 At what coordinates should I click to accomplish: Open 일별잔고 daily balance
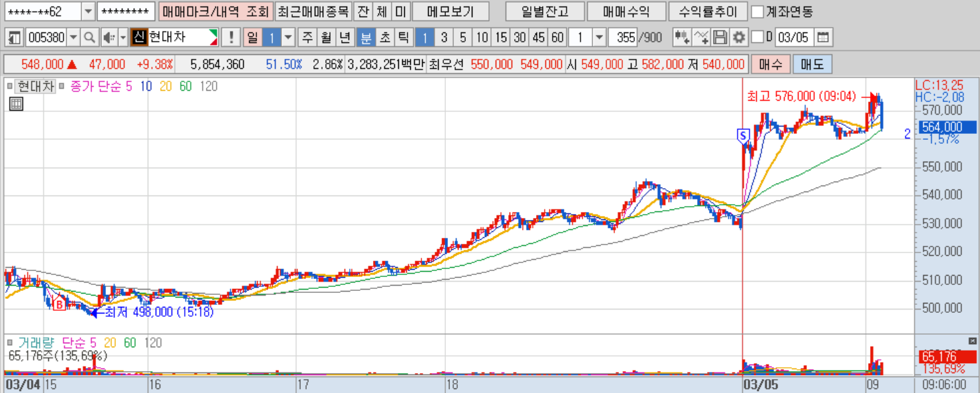click(545, 11)
